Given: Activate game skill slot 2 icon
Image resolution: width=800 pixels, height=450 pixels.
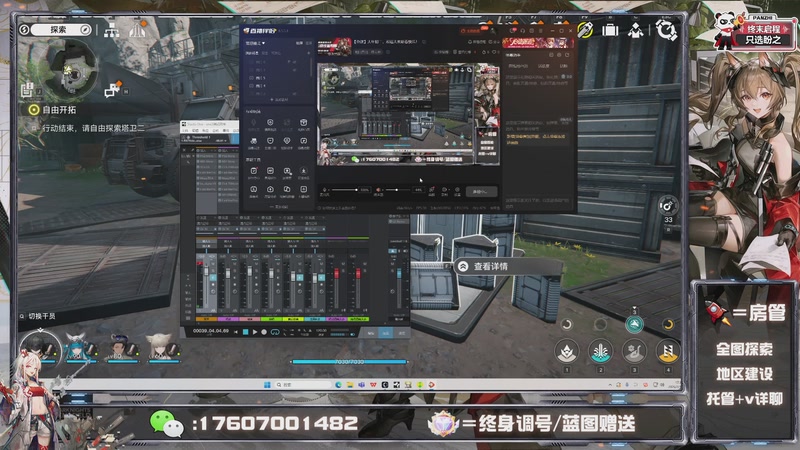Looking at the screenshot, I should click(x=600, y=351).
